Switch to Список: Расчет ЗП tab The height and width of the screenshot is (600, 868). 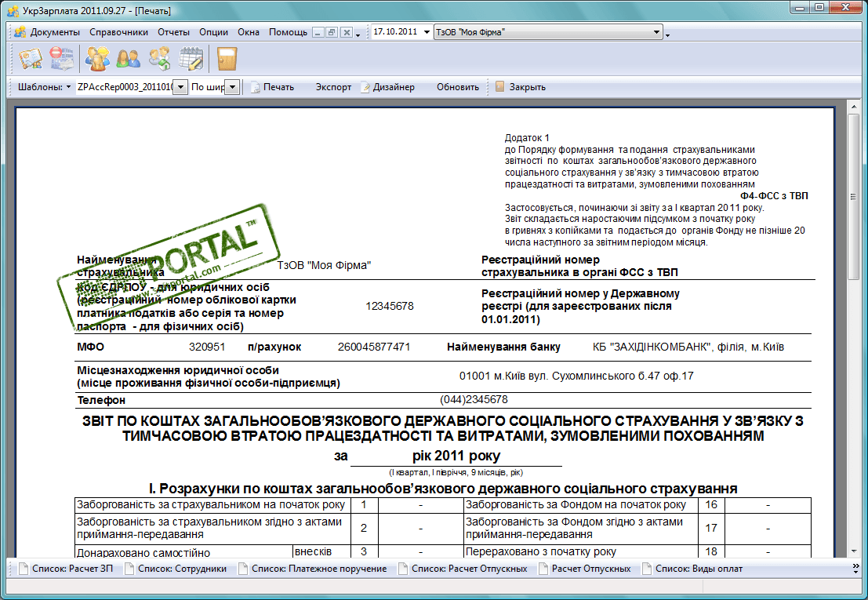[66, 569]
